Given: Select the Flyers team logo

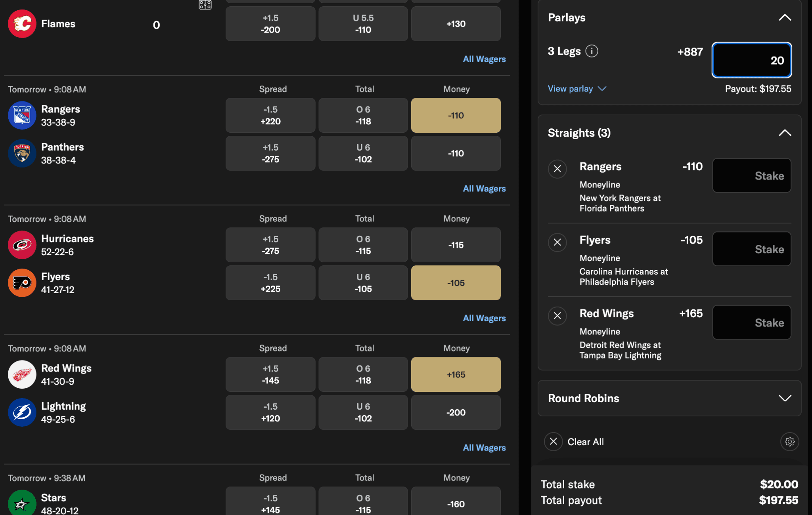Looking at the screenshot, I should pyautogui.click(x=22, y=283).
